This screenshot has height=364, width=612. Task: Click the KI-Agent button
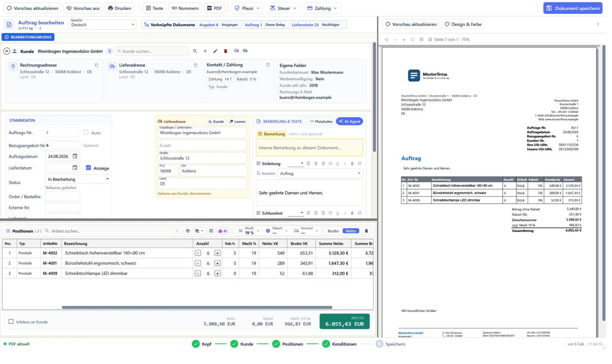pyautogui.click(x=350, y=121)
